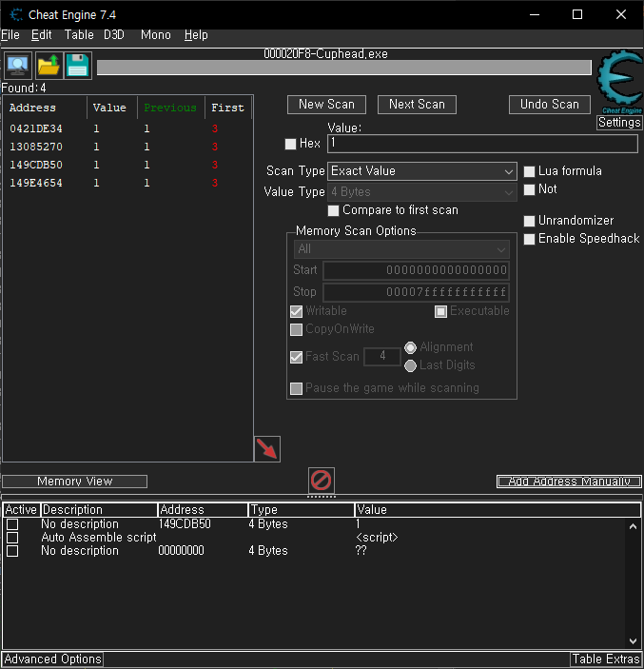This screenshot has width=644, height=669.
Task: Click the Fast Scan alignment value field
Action: (x=382, y=356)
